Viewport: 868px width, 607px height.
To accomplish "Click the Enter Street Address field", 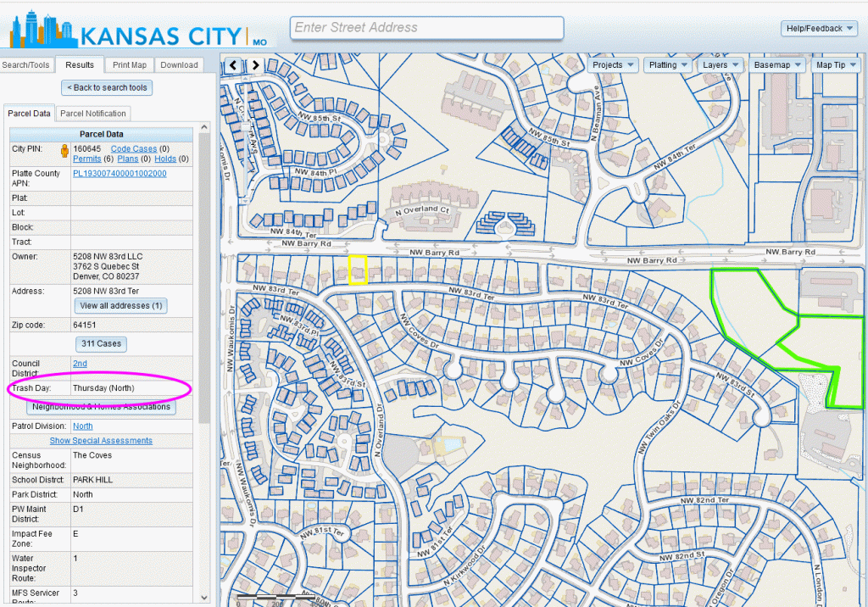I will coord(426,28).
